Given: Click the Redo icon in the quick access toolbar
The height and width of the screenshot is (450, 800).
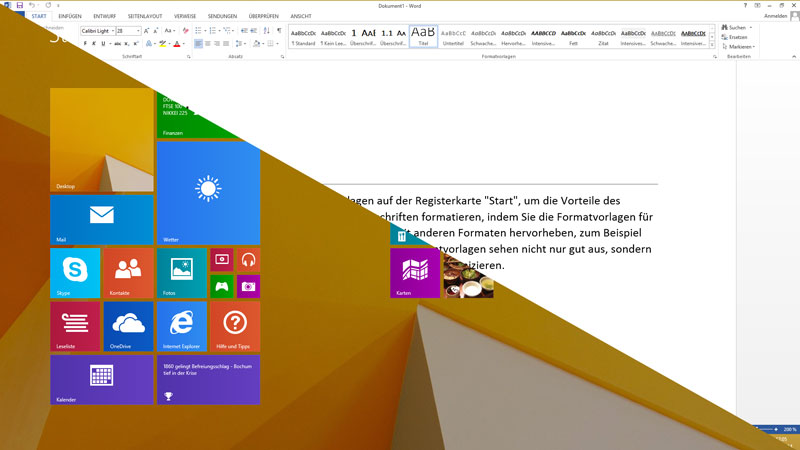Looking at the screenshot, I should tap(48, 6).
